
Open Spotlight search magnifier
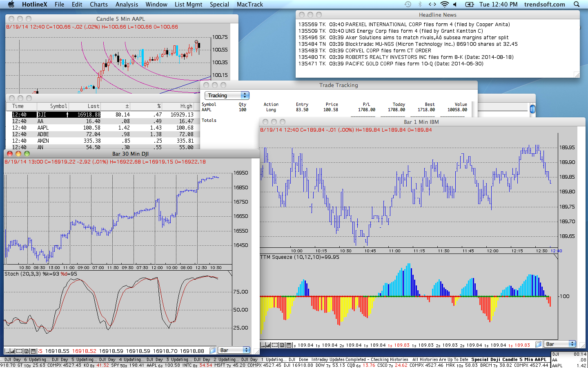pyautogui.click(x=577, y=4)
